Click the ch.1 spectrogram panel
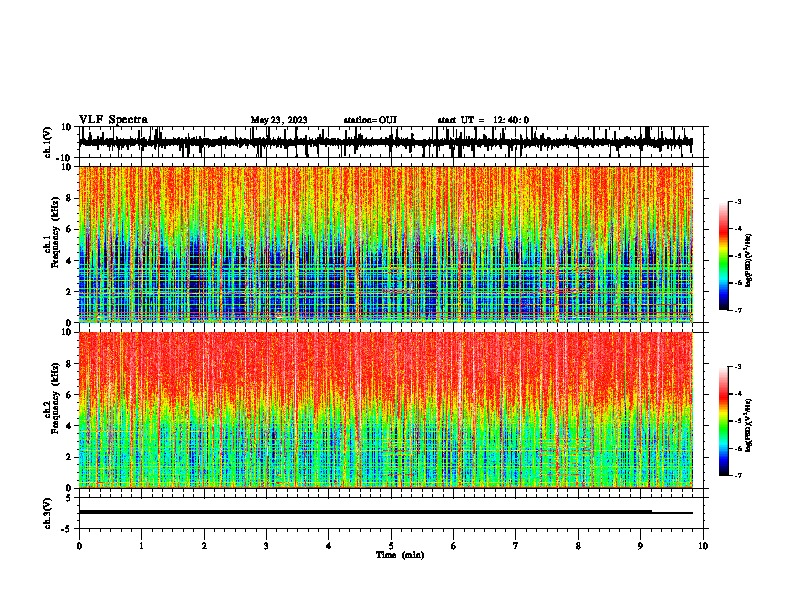792x612 pixels. tap(385, 244)
